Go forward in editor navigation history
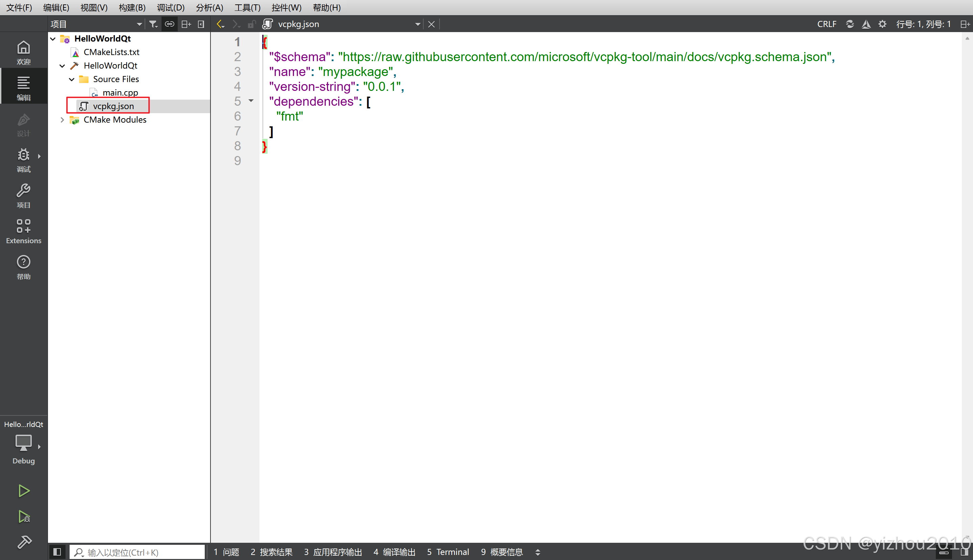This screenshot has width=973, height=560. [x=236, y=24]
